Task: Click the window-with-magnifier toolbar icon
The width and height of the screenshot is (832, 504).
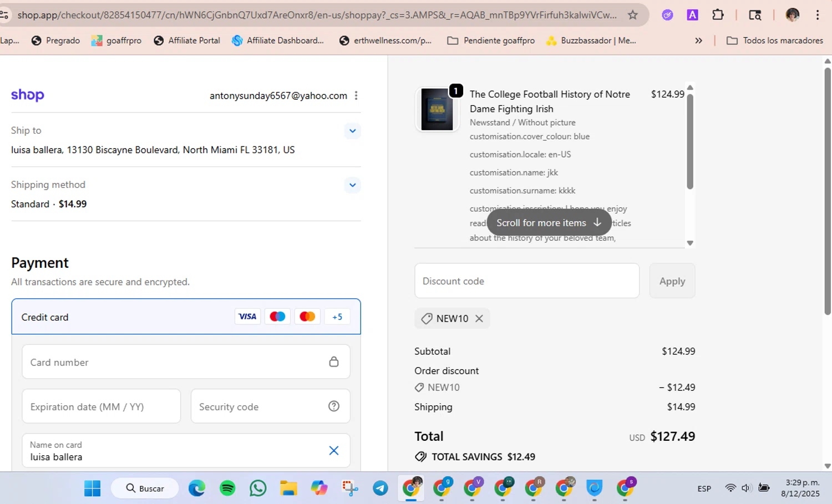Action: [755, 15]
